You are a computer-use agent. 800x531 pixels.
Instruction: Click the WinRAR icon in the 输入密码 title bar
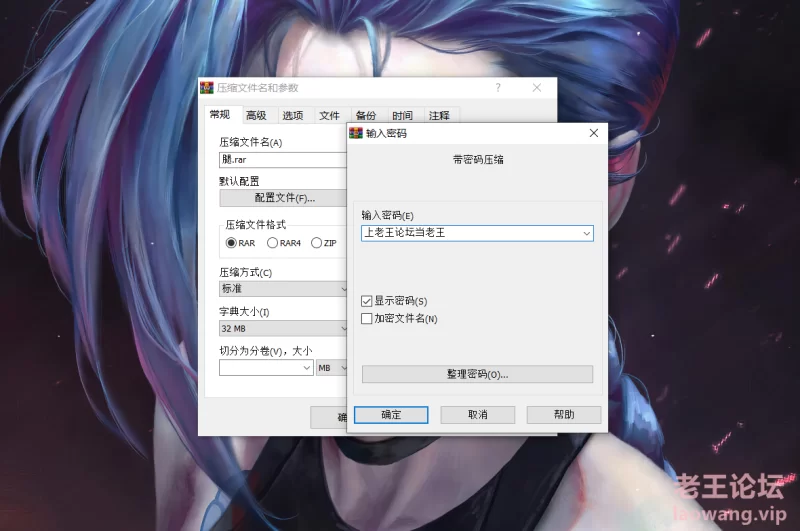coord(356,133)
